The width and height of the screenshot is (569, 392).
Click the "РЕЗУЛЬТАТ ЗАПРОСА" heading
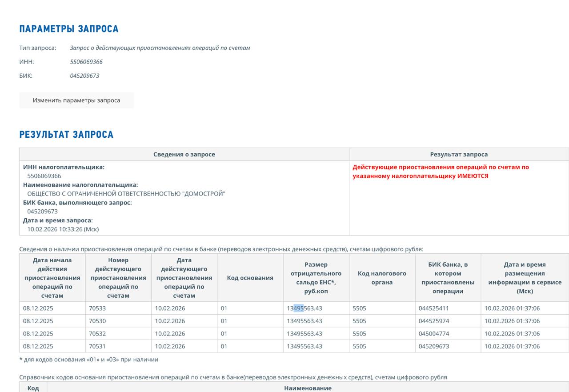66,135
